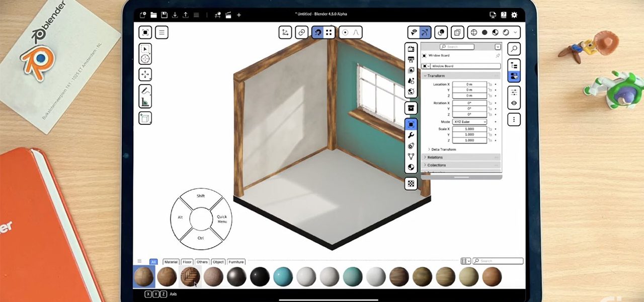The height and width of the screenshot is (302, 644).
Task: Switch to solid shading mode
Action: pyautogui.click(x=485, y=32)
